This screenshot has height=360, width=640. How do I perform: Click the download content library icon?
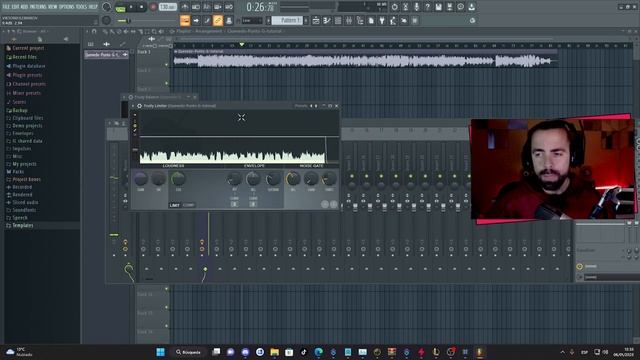(x=471, y=7)
